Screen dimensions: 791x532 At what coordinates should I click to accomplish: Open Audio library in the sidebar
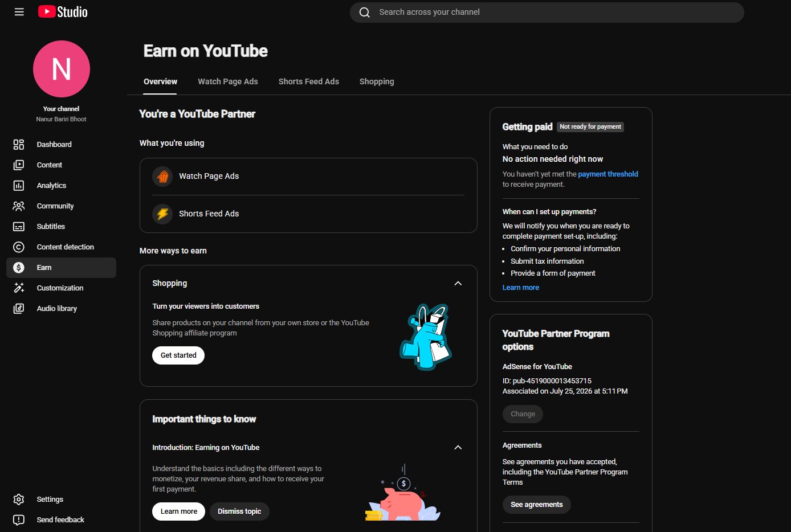61,309
